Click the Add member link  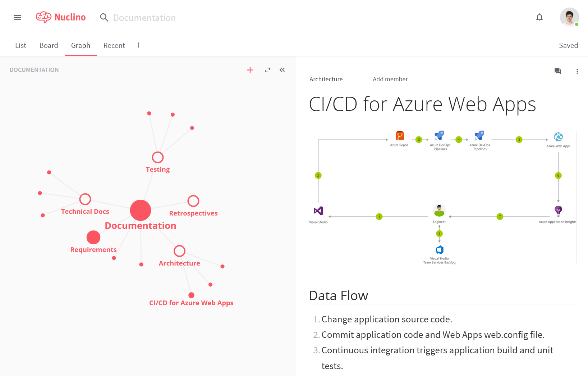coord(390,79)
